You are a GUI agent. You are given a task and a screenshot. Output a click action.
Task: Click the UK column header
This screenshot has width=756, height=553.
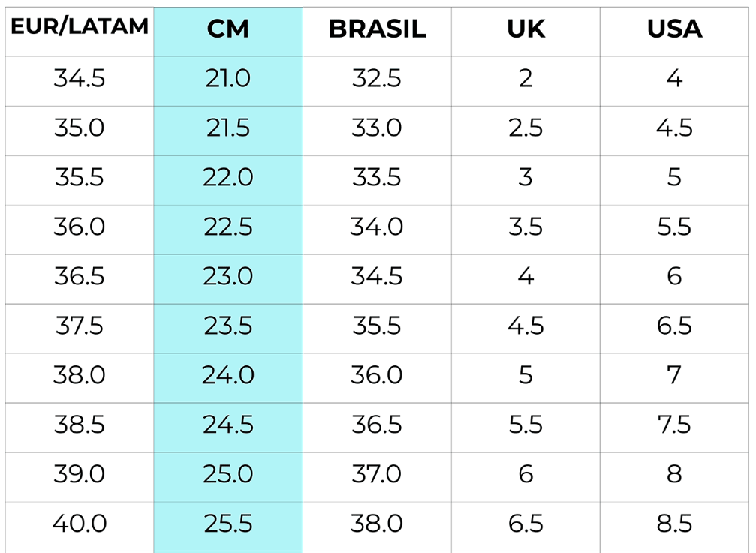point(526,29)
